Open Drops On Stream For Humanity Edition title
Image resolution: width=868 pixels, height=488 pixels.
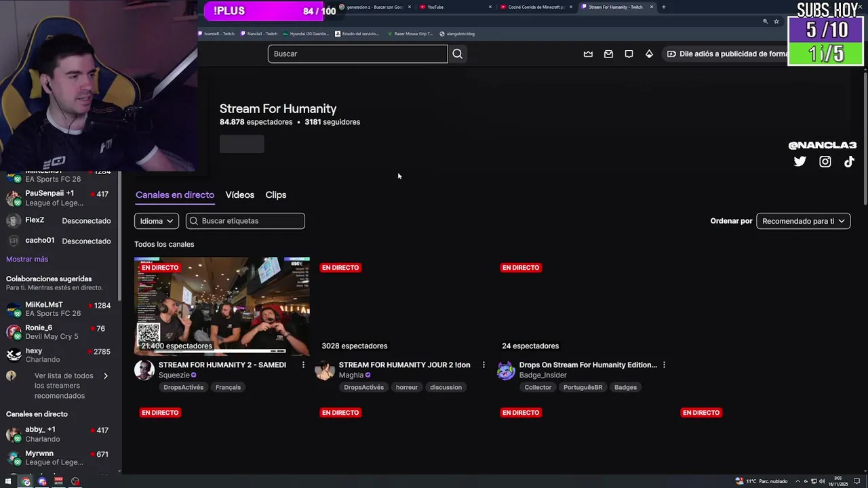[588, 365]
